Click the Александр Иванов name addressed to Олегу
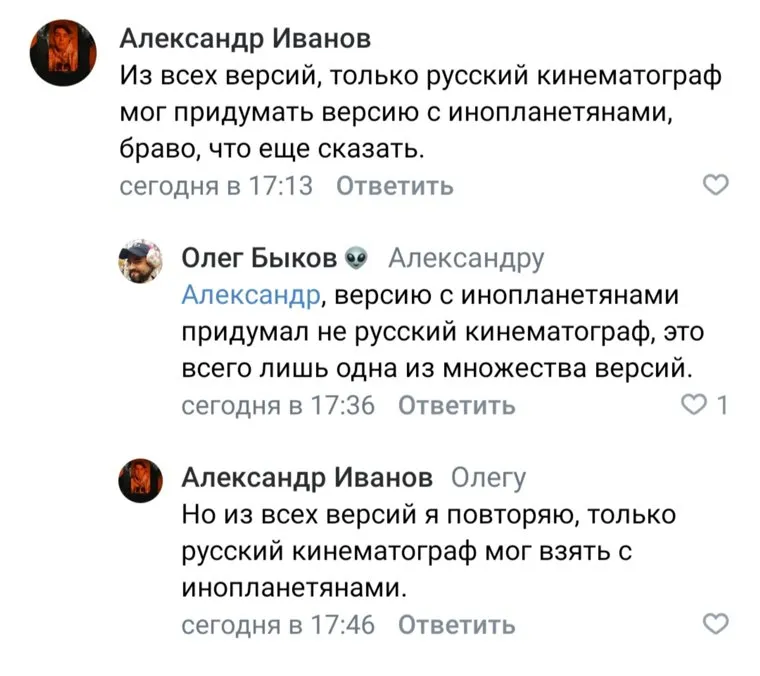760x676 pixels. [307, 478]
